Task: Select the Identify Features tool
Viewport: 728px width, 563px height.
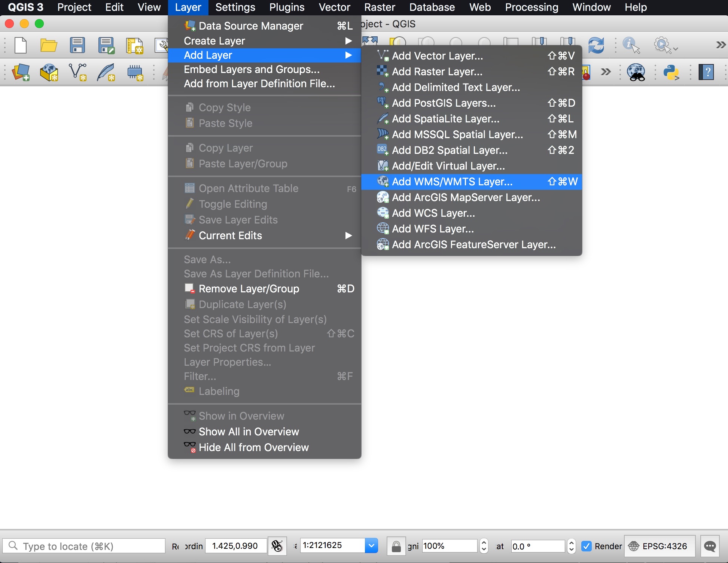Action: pos(631,45)
